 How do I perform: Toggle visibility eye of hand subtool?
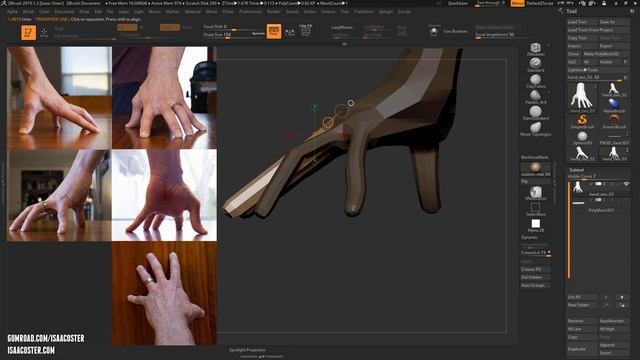pos(626,184)
